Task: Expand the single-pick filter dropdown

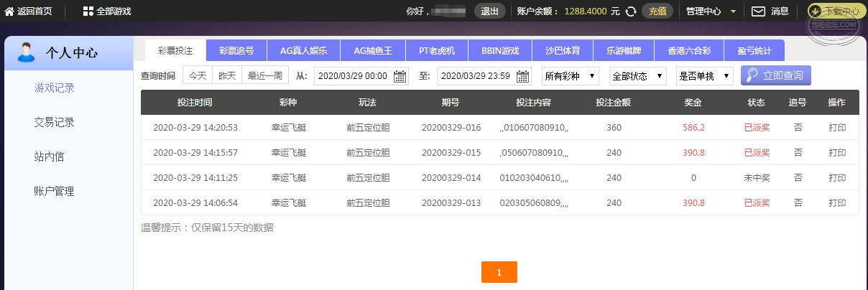Action: point(704,75)
